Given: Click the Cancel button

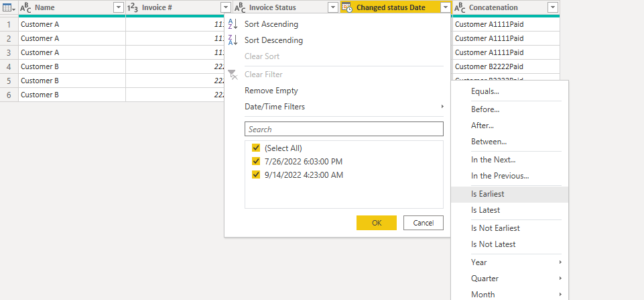Looking at the screenshot, I should 424,223.
